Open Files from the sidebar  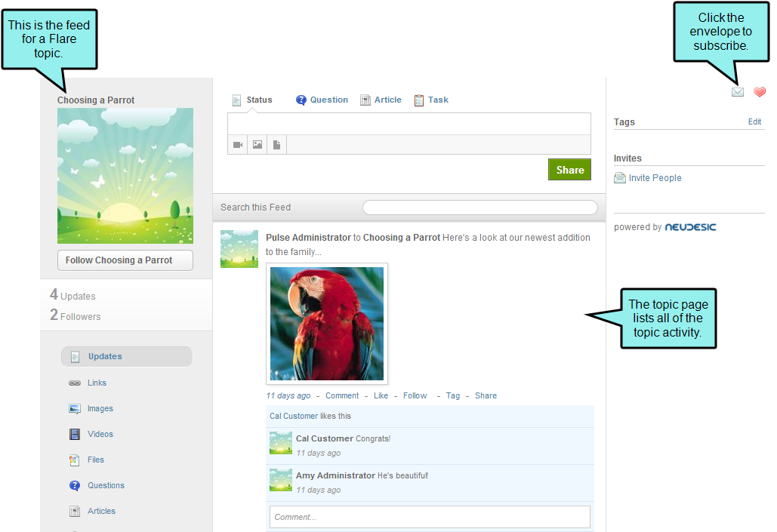tap(97, 460)
